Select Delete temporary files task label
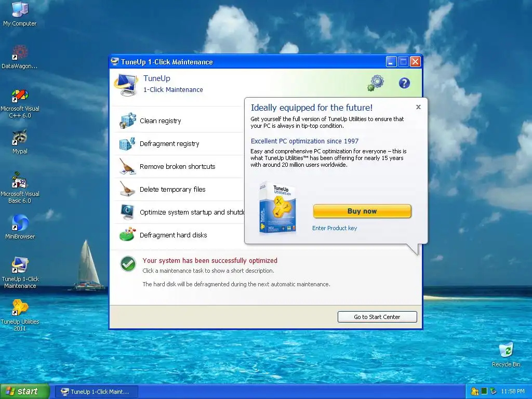 coord(172,189)
